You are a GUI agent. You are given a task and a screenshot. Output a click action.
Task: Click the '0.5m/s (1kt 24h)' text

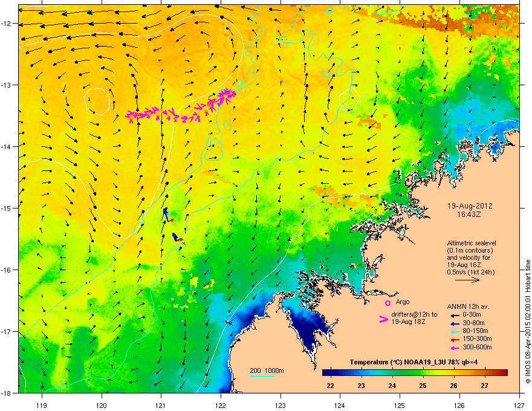[470, 272]
